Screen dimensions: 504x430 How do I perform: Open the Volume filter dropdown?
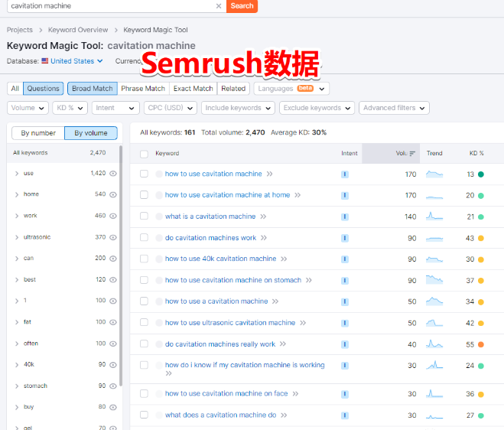28,108
